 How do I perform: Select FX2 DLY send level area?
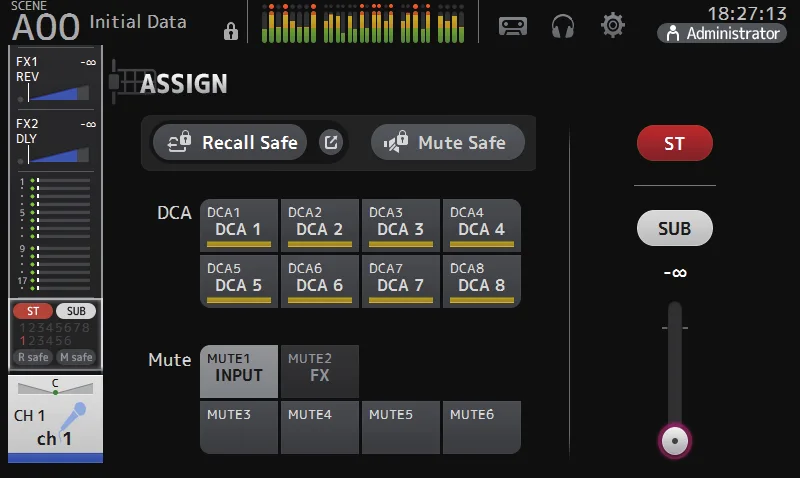55,140
